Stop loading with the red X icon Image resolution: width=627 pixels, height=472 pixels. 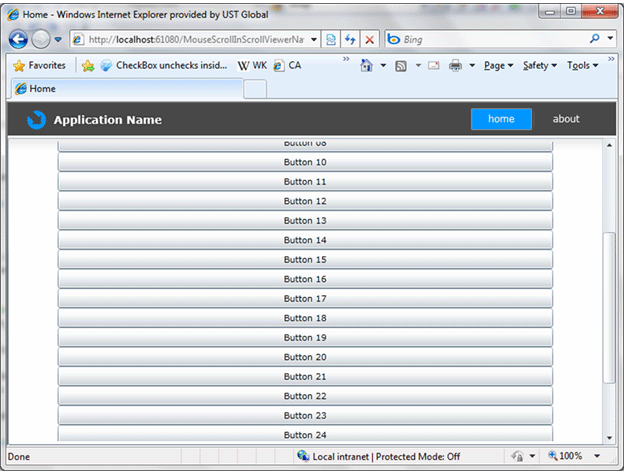coord(370,39)
